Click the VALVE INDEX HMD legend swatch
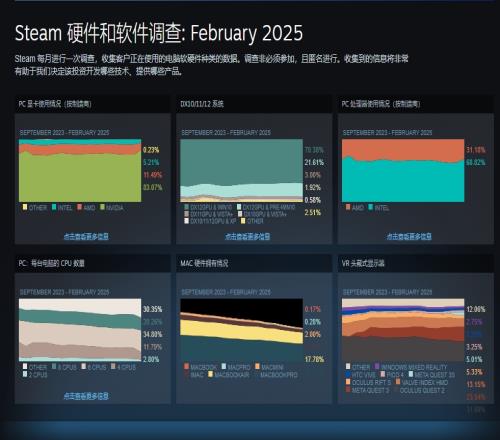This screenshot has height=440, width=500. [398, 382]
